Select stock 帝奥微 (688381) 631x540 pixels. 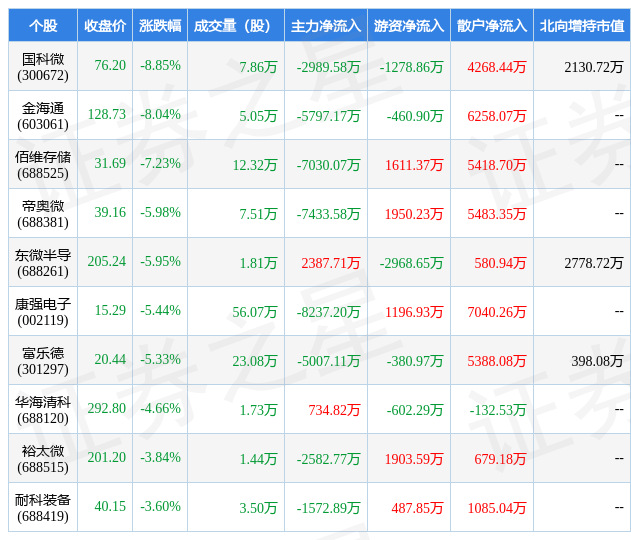43,214
